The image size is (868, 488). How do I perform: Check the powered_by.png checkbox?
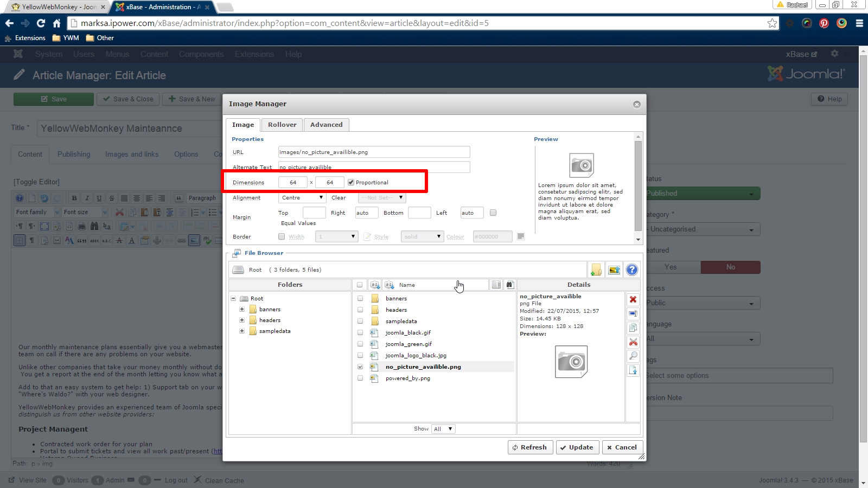[x=360, y=378]
